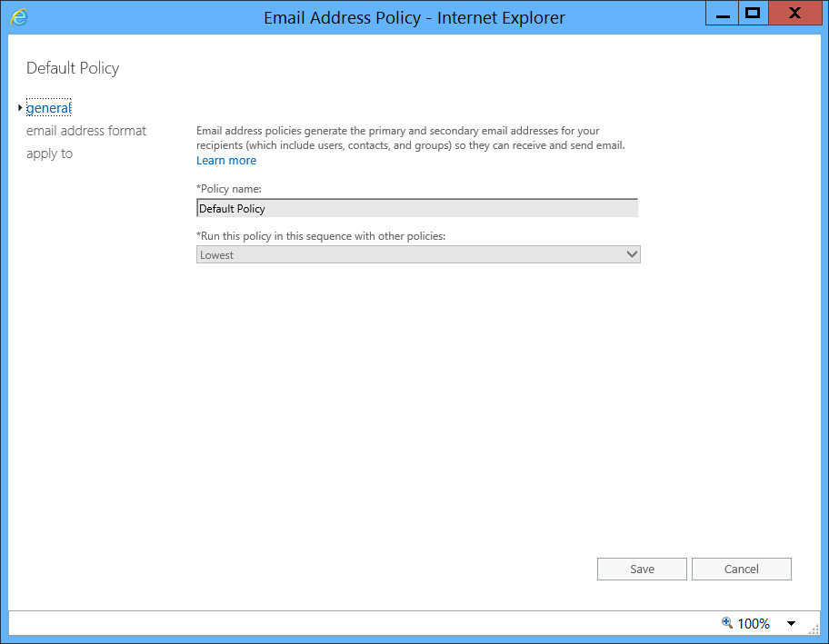Click the window resize grip corner
The image size is (829, 644).
click(x=814, y=629)
